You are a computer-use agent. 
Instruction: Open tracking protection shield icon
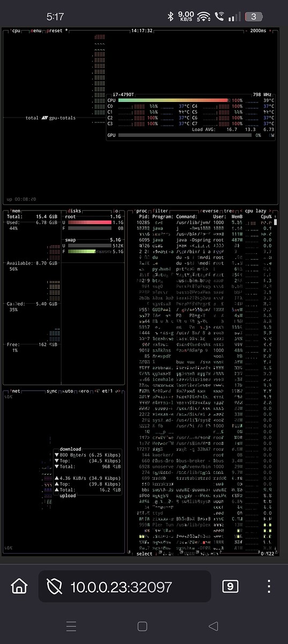[x=55, y=587]
